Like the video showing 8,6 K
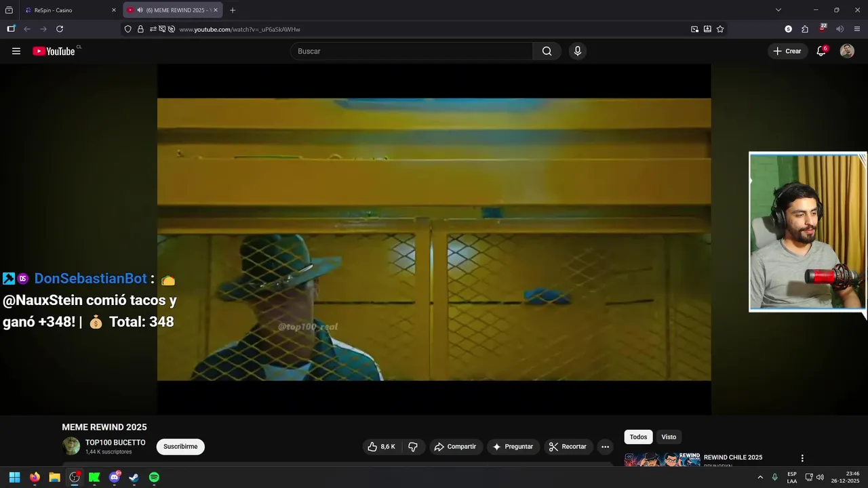The image size is (868, 488). [x=381, y=447]
